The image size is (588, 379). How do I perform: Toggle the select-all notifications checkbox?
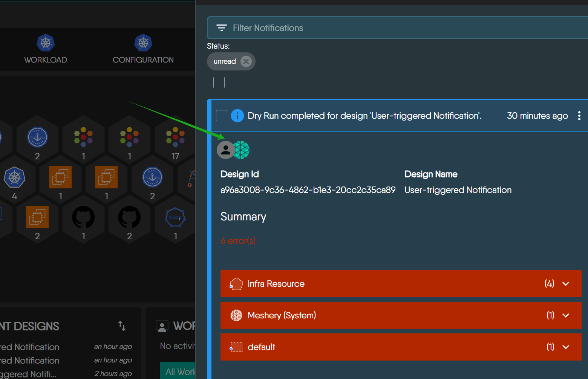point(219,83)
